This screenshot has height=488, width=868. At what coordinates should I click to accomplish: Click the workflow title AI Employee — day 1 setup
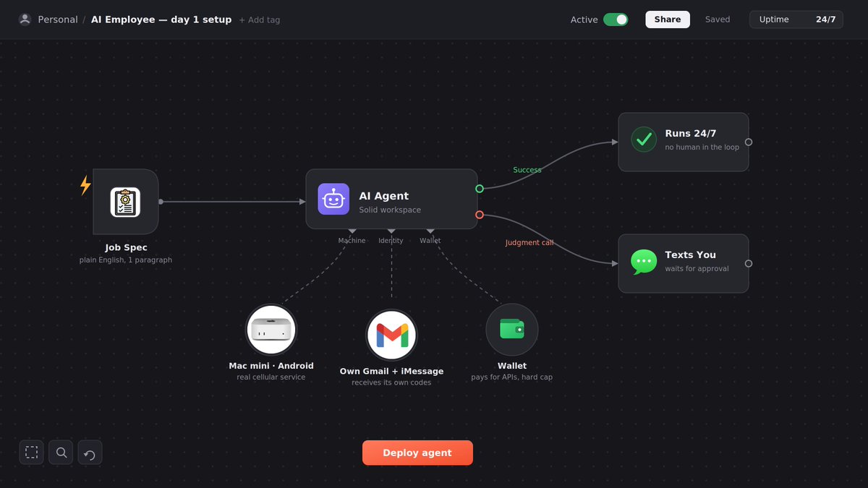(x=161, y=20)
